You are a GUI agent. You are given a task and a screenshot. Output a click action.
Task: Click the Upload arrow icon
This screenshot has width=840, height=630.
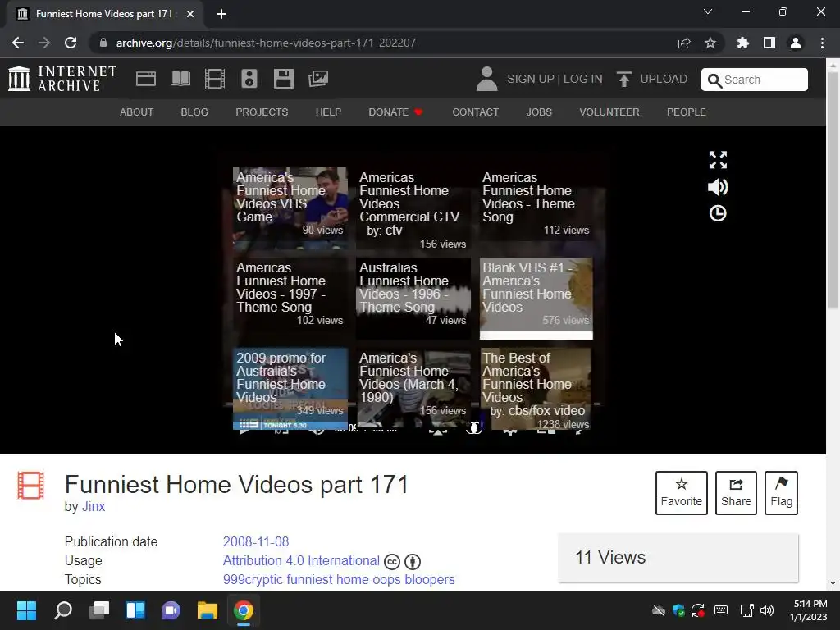click(x=623, y=80)
